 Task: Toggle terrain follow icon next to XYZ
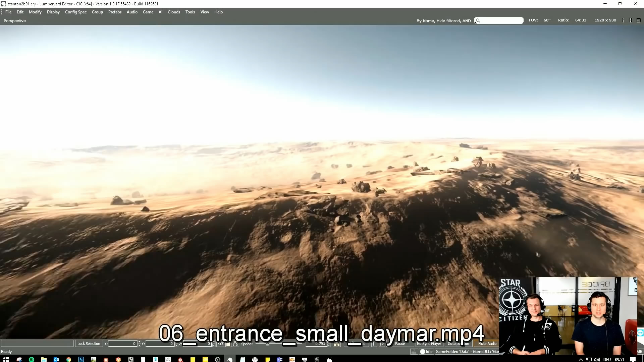point(228,344)
